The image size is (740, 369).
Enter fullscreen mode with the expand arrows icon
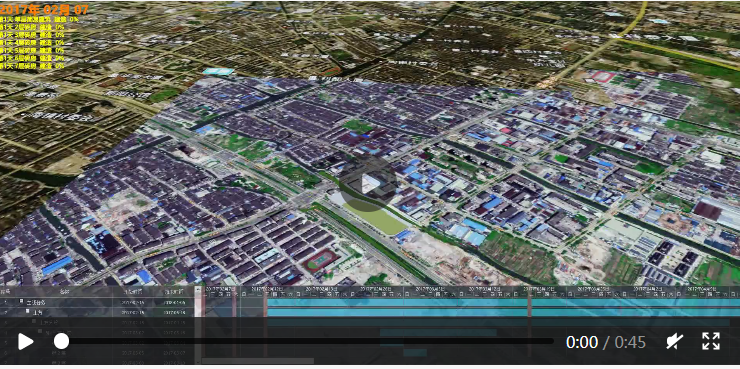711,341
